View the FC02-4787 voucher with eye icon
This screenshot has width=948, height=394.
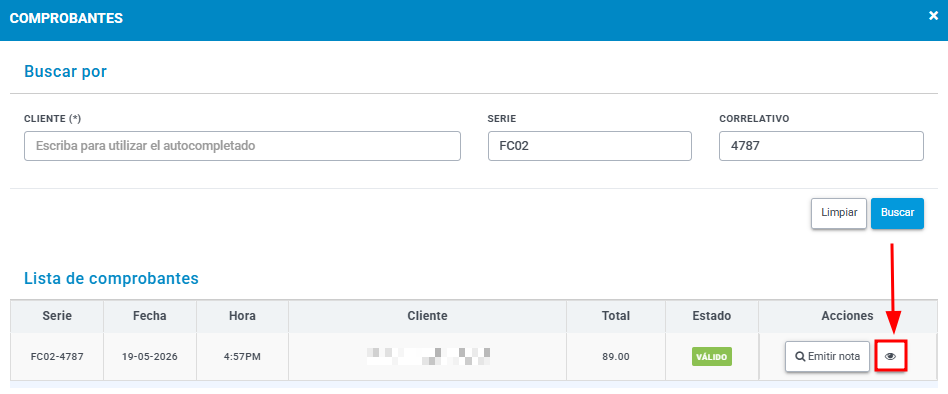(x=890, y=357)
